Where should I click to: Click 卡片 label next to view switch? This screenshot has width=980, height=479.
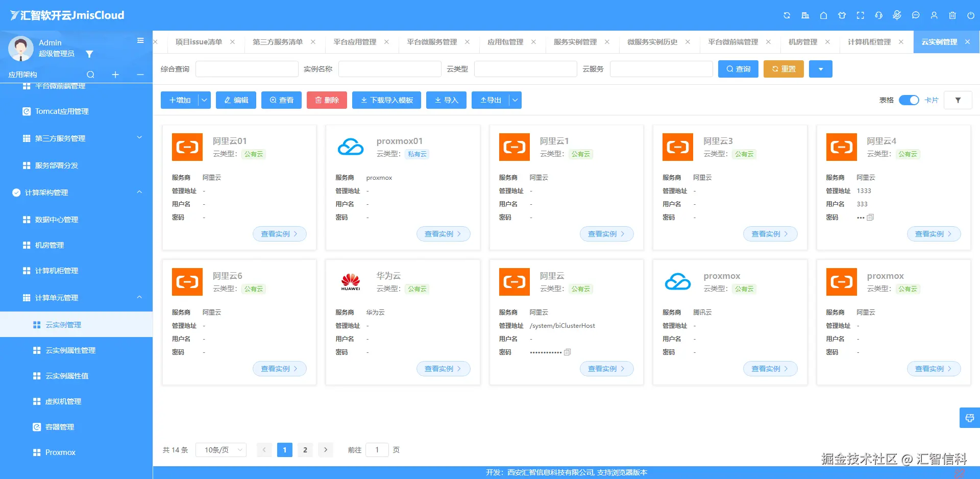932,100
